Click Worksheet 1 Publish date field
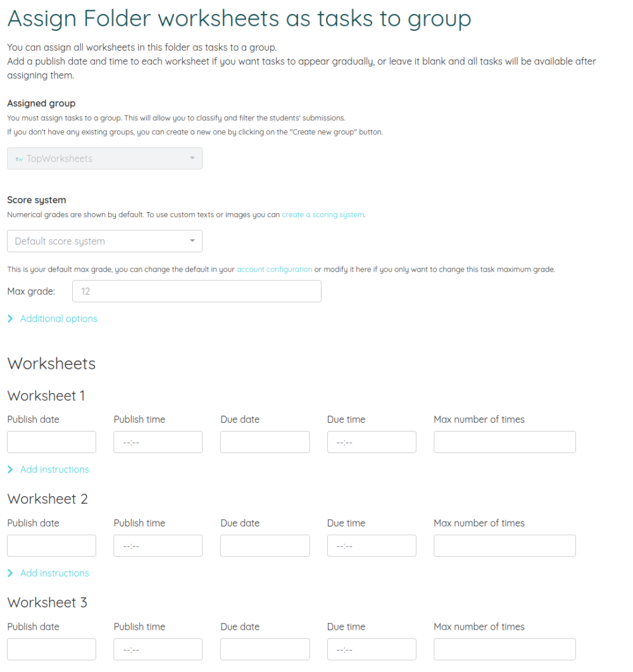Screen dimensions: 633x672 51,442
